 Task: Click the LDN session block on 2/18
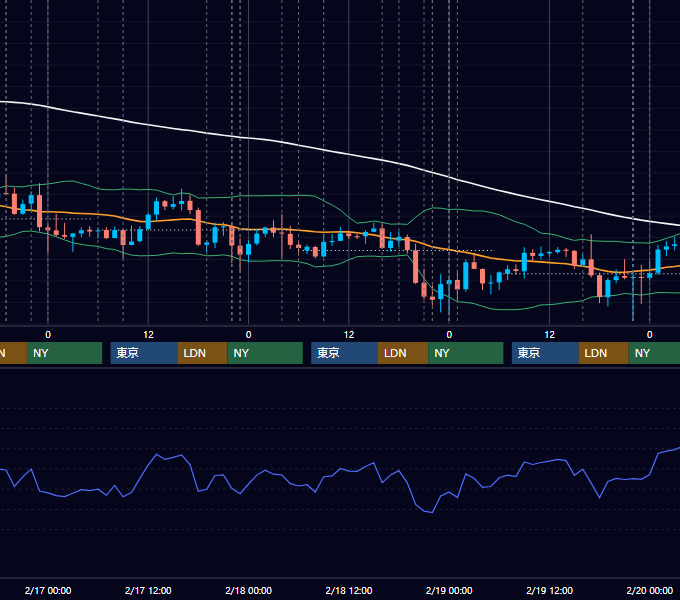[403, 353]
